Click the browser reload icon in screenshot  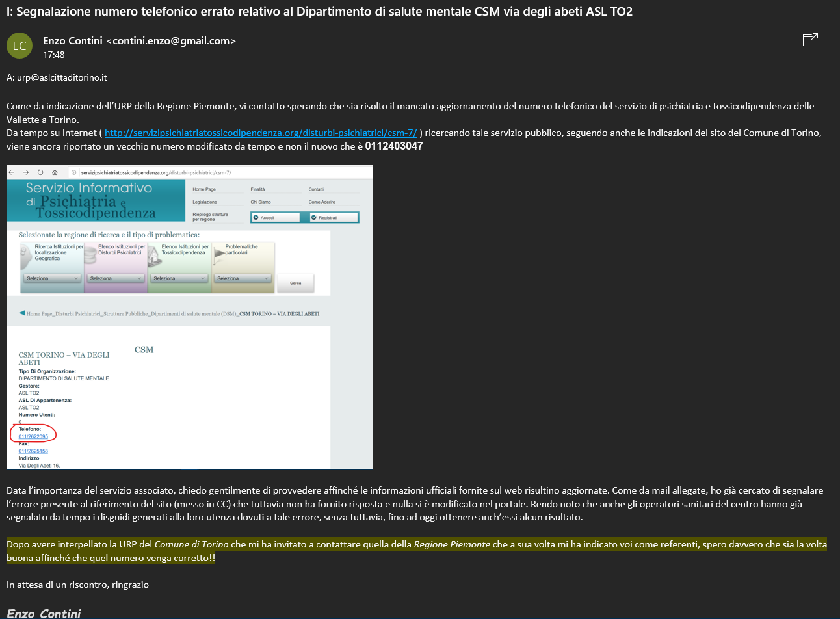point(40,172)
